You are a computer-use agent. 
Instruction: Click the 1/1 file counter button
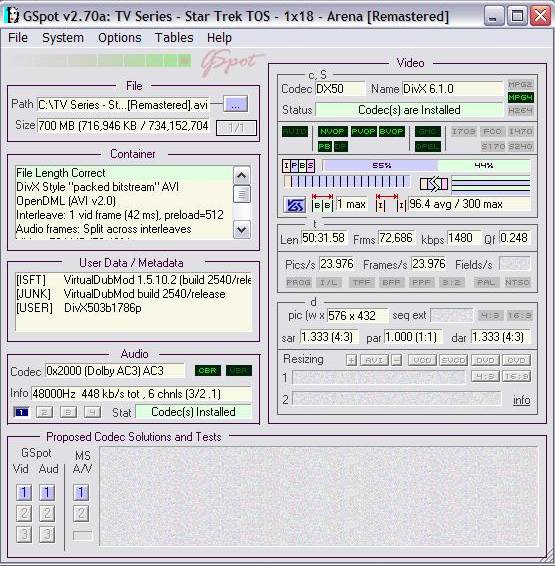pyautogui.click(x=236, y=128)
